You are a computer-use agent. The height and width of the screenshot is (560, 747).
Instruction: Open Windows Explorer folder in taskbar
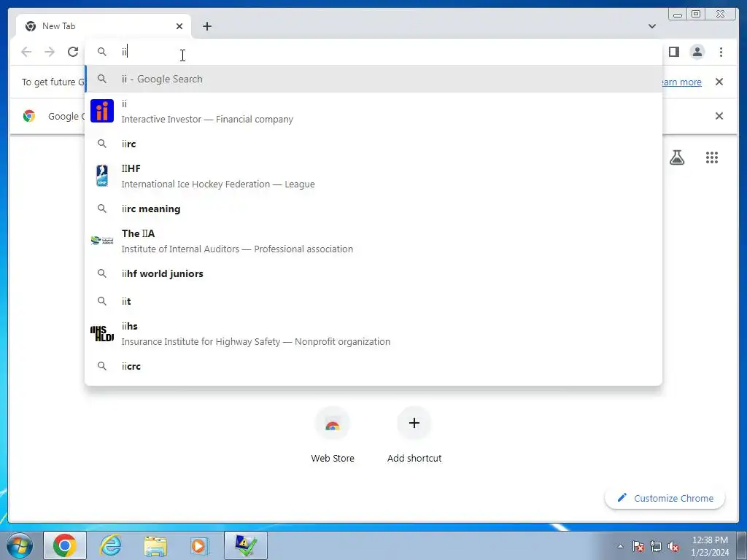[155, 545]
